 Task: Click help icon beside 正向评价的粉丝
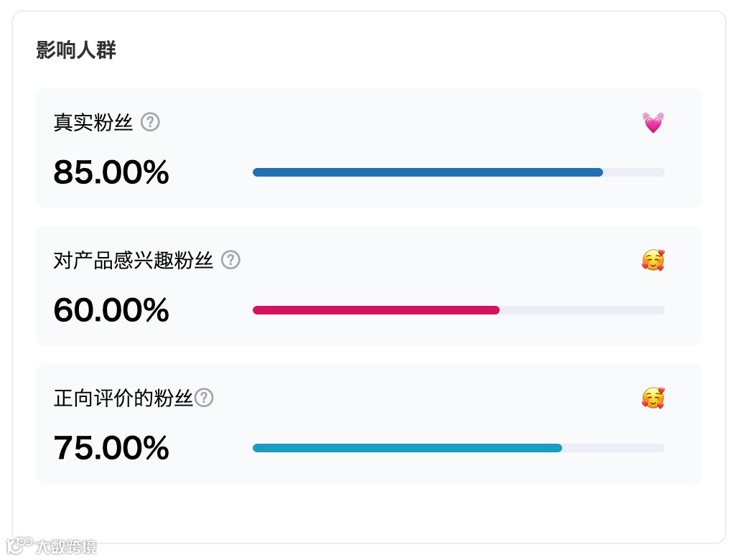pyautogui.click(x=205, y=398)
